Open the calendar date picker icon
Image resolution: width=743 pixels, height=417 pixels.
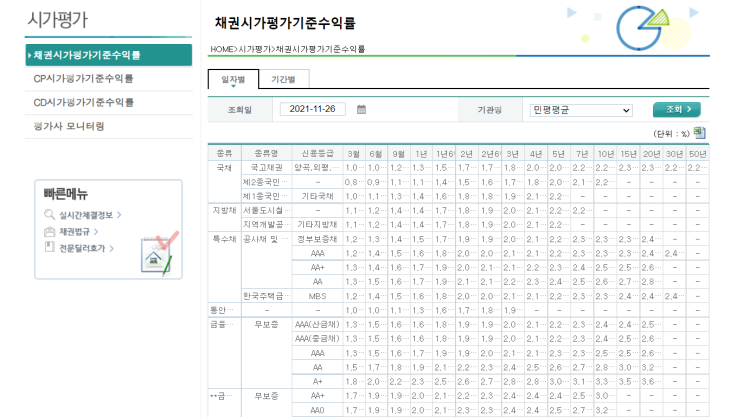pyautogui.click(x=361, y=109)
